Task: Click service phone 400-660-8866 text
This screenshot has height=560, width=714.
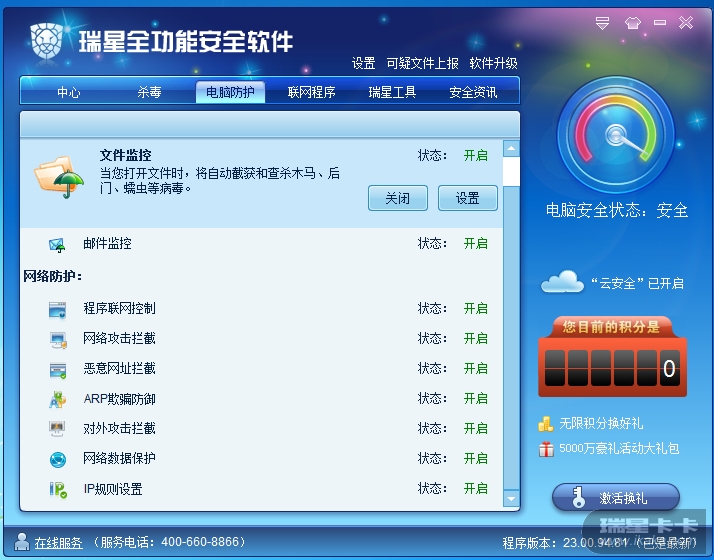Action: tap(169, 542)
